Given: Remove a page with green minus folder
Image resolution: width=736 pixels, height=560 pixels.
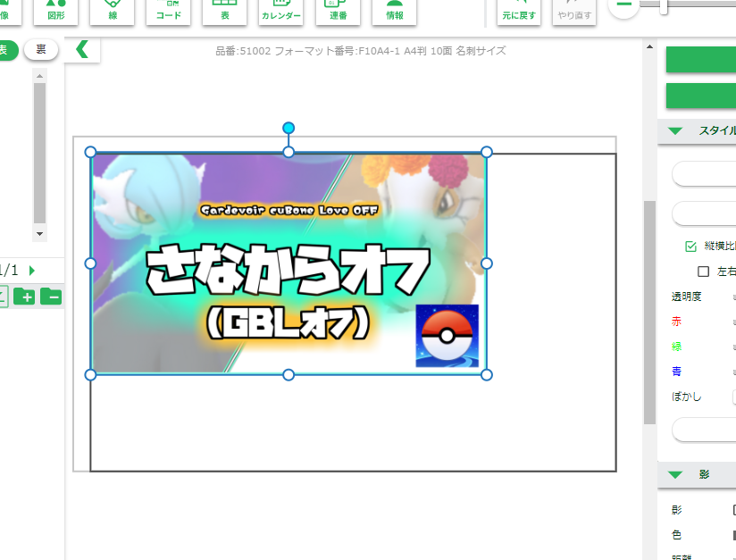Looking at the screenshot, I should (x=51, y=297).
